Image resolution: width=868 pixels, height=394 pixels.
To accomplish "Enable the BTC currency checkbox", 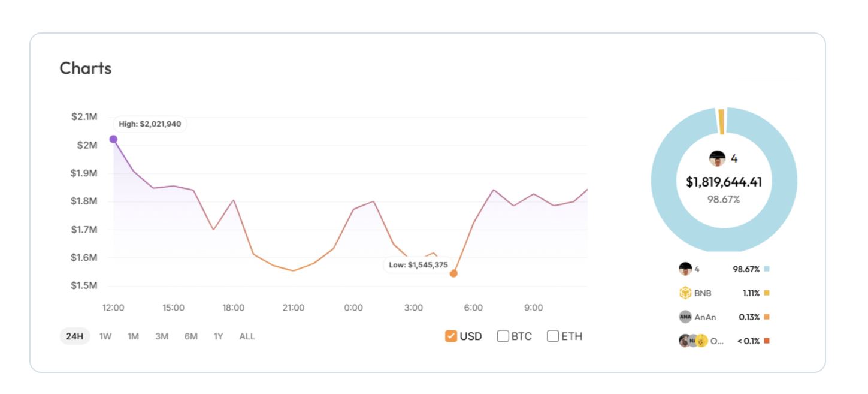I will (503, 336).
